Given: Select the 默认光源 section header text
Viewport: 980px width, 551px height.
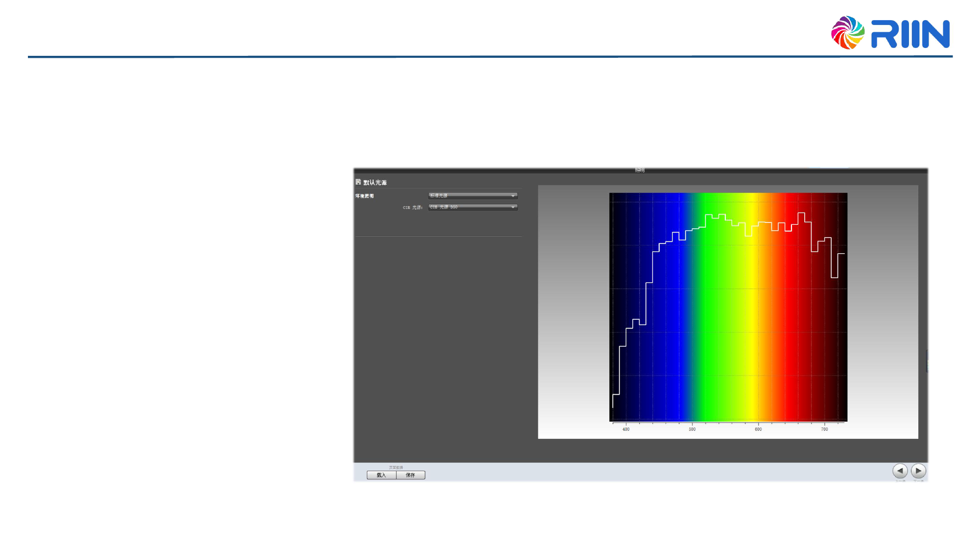Looking at the screenshot, I should click(375, 183).
